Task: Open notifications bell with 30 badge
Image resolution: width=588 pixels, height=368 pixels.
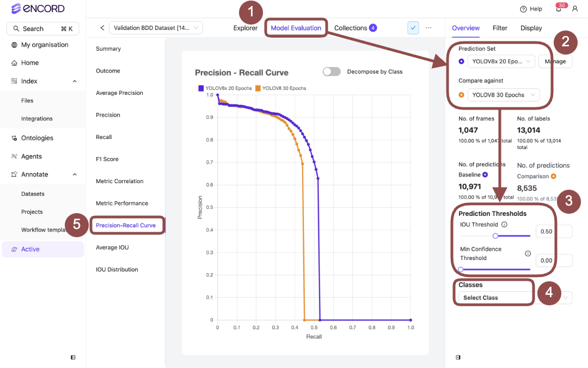Action: pyautogui.click(x=559, y=8)
